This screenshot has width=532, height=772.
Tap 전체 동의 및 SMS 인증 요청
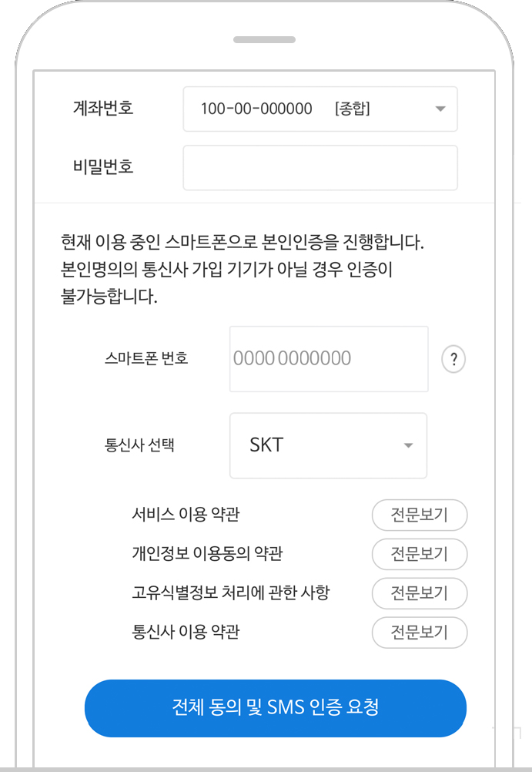(x=276, y=708)
